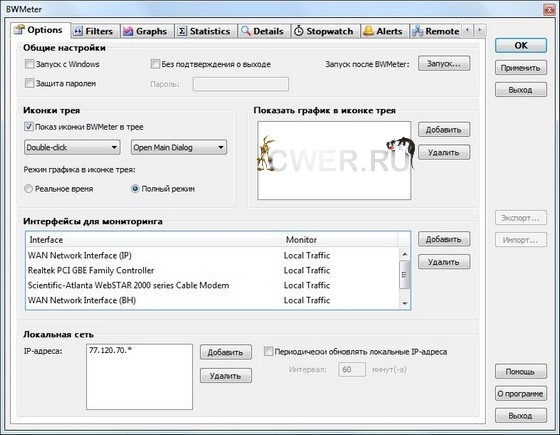560x435 pixels.
Task: Click the bottom Выход button
Action: (521, 416)
